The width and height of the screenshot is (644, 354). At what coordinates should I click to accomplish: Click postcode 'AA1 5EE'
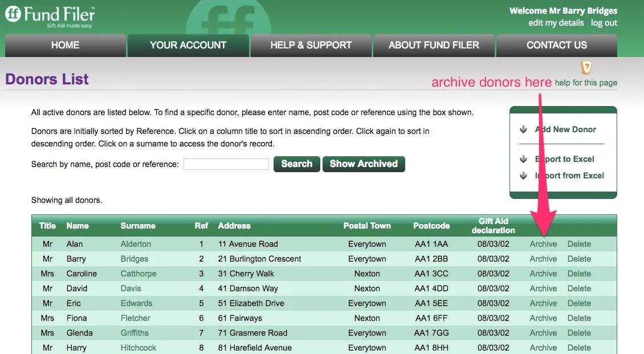point(431,303)
